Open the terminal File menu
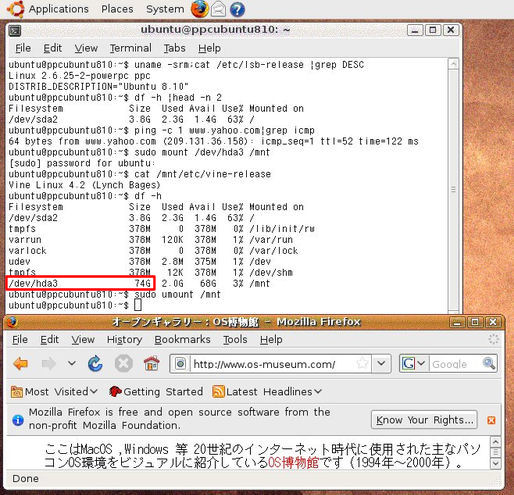 (23, 48)
